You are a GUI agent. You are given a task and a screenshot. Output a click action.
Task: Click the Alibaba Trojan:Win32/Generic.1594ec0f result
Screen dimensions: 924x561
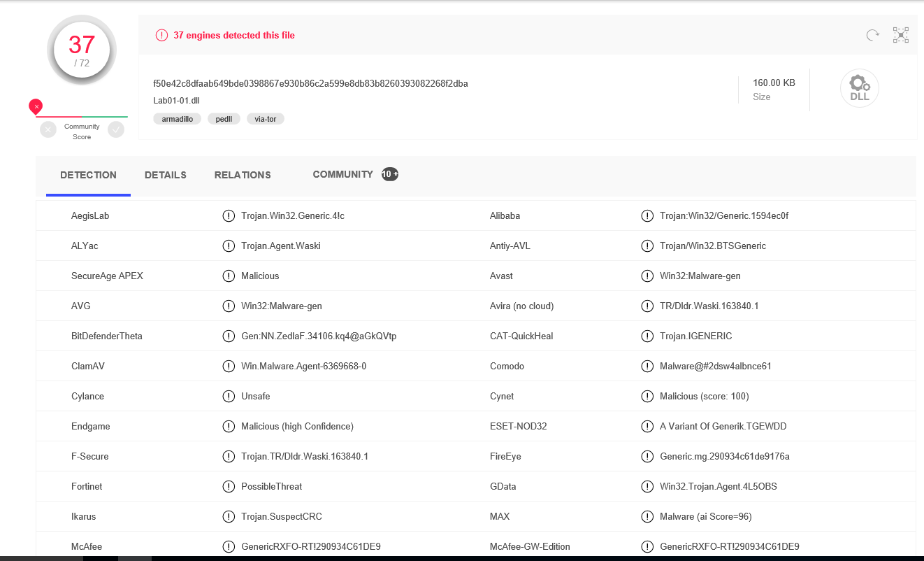[724, 215]
